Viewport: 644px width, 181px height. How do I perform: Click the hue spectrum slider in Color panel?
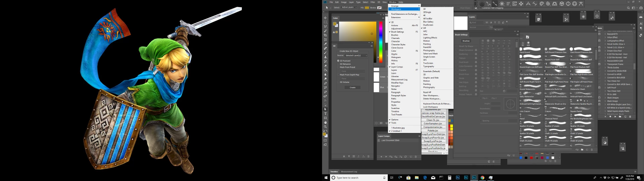pos(381,42)
